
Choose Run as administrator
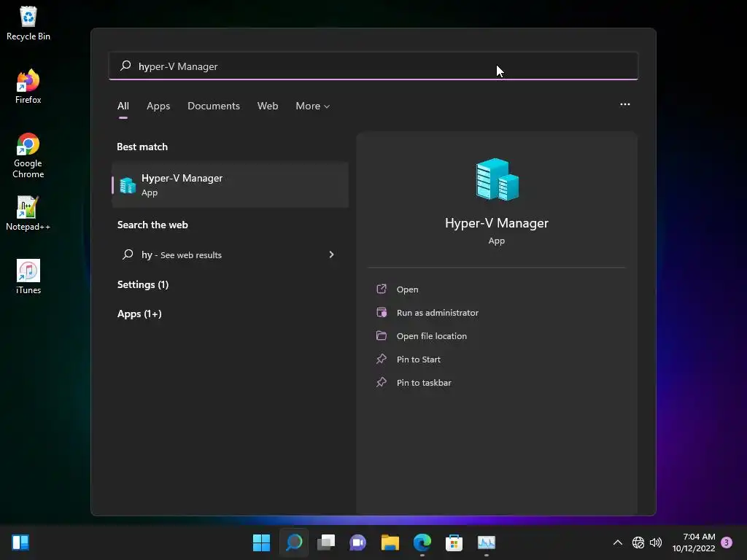[438, 312]
